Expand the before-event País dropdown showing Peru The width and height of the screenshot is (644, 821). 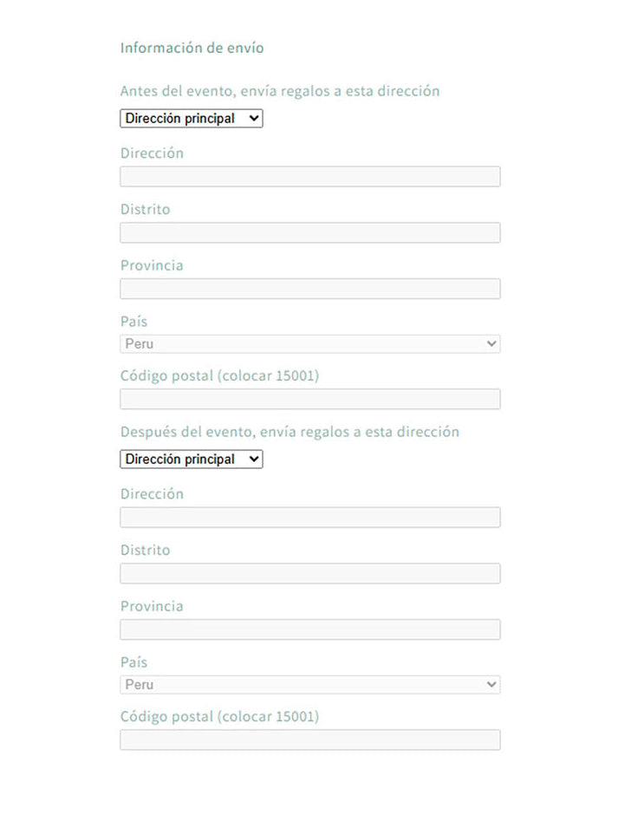pyautogui.click(x=309, y=344)
